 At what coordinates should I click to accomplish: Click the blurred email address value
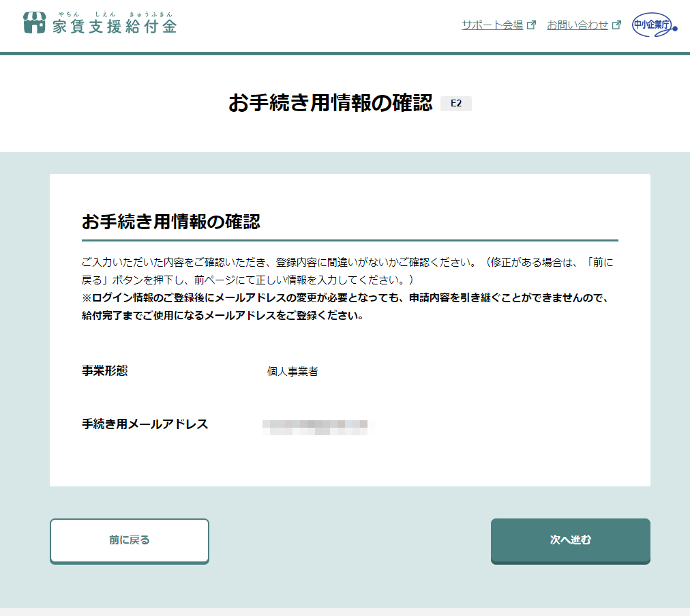[318, 427]
